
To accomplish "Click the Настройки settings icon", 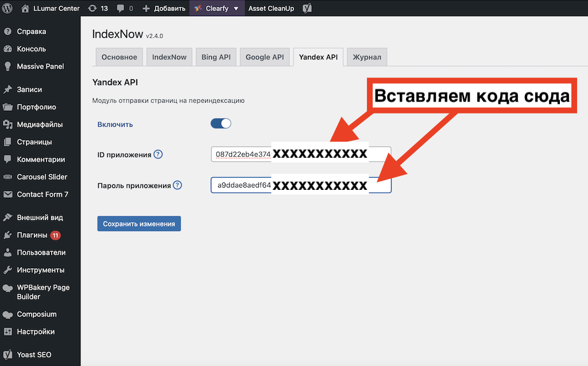I will coord(7,332).
